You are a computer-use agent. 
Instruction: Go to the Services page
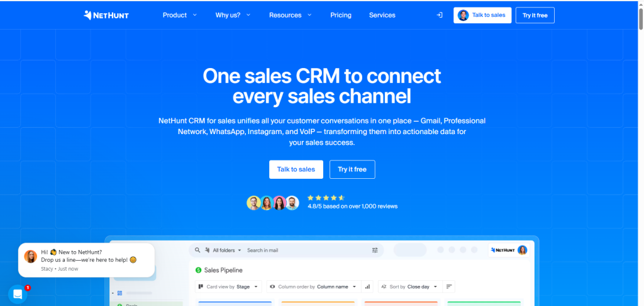click(382, 15)
